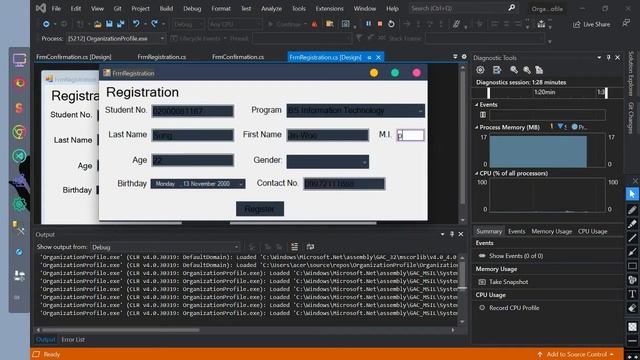This screenshot has height=360, width=640.
Task: Clear all Output panel text
Action: pos(294,247)
